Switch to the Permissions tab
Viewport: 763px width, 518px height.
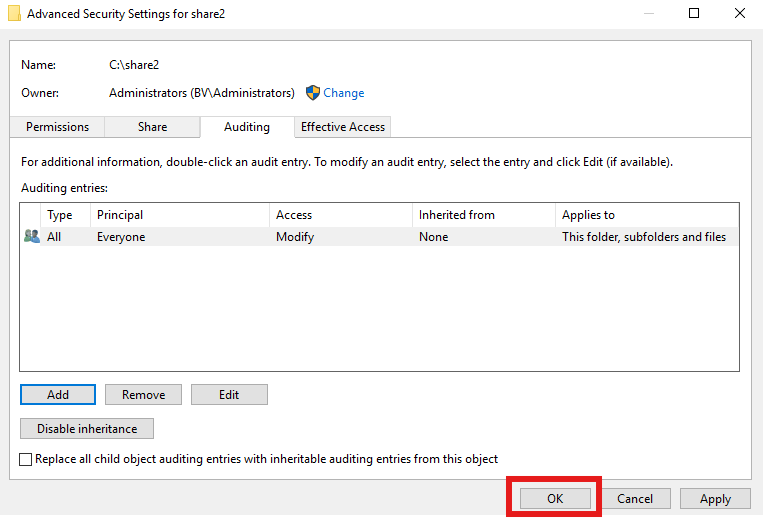57,127
